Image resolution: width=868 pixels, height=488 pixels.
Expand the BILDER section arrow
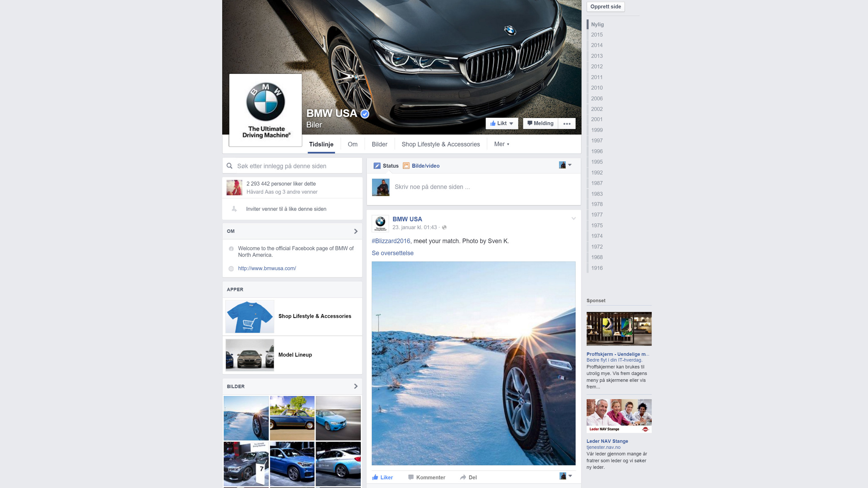pos(356,386)
